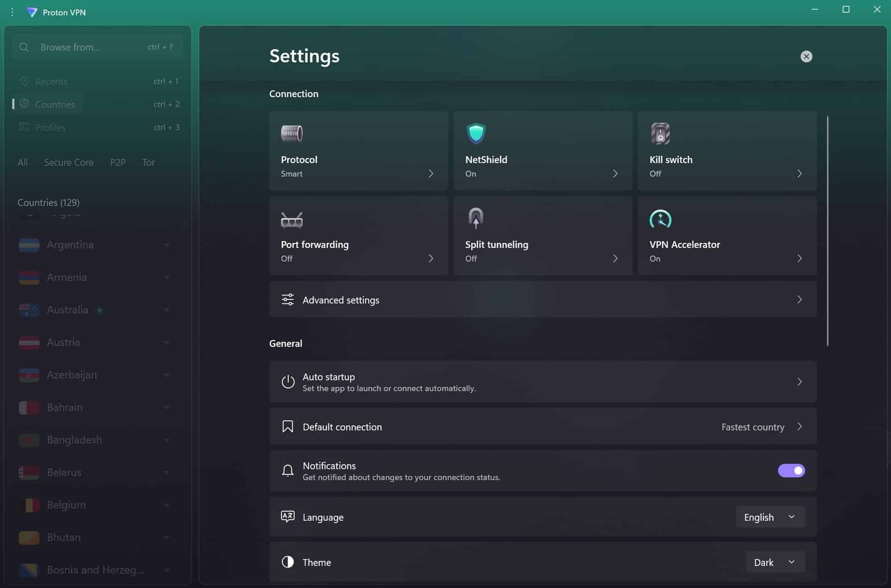Open the Recents sidebar item
This screenshot has width=891, height=588.
click(x=97, y=81)
